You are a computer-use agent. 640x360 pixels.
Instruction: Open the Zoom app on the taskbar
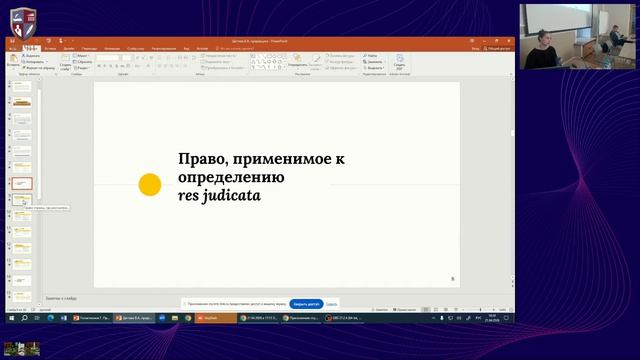(162, 318)
